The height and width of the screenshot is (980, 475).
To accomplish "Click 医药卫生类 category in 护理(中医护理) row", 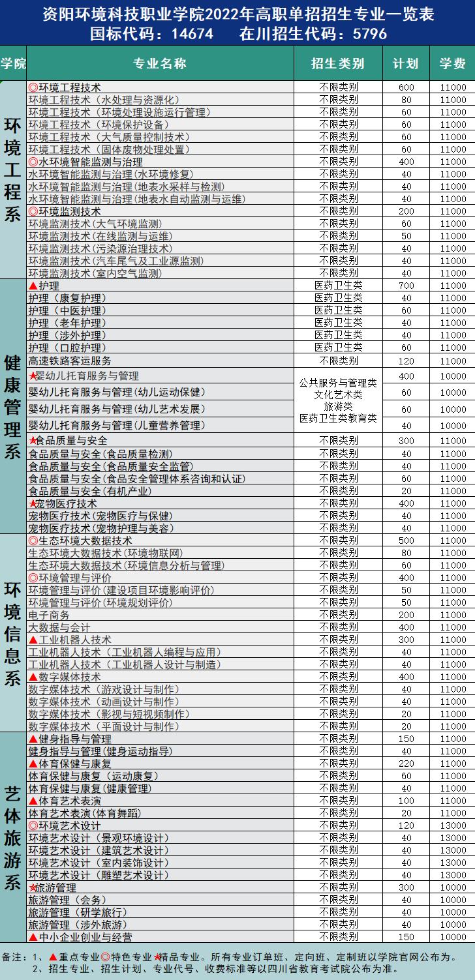I will (338, 310).
